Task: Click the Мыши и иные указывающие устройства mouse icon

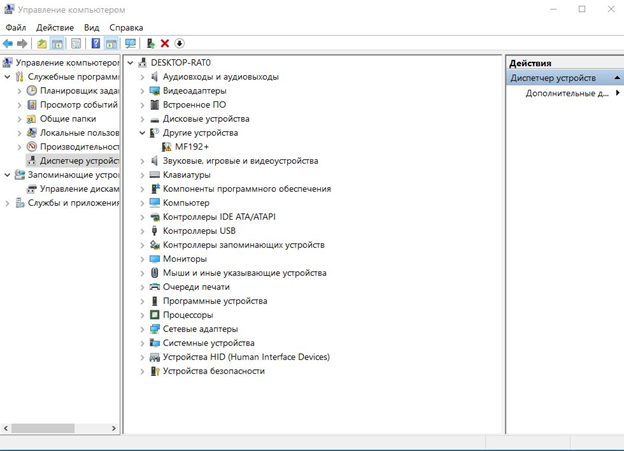Action: (154, 273)
